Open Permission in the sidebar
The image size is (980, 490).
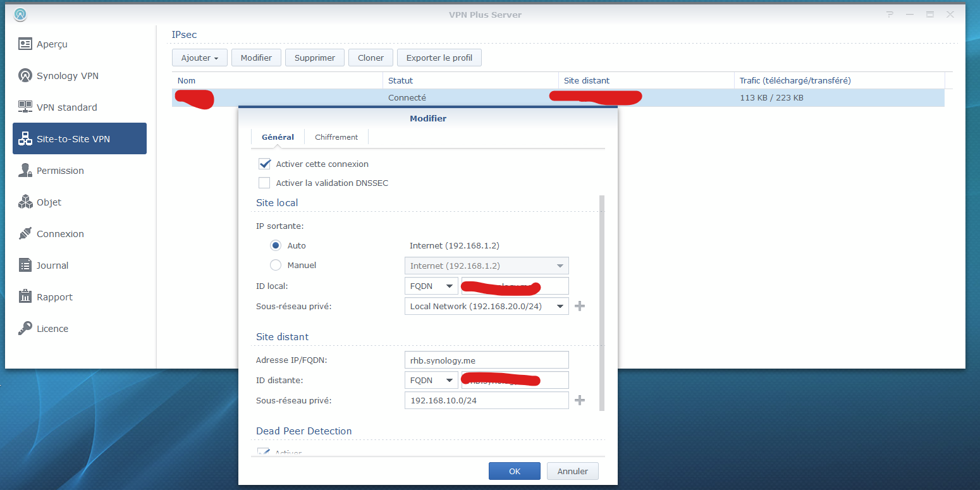[x=80, y=171]
